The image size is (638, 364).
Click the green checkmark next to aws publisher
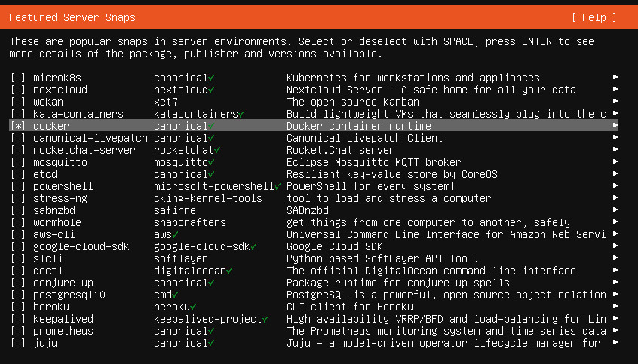pos(176,234)
